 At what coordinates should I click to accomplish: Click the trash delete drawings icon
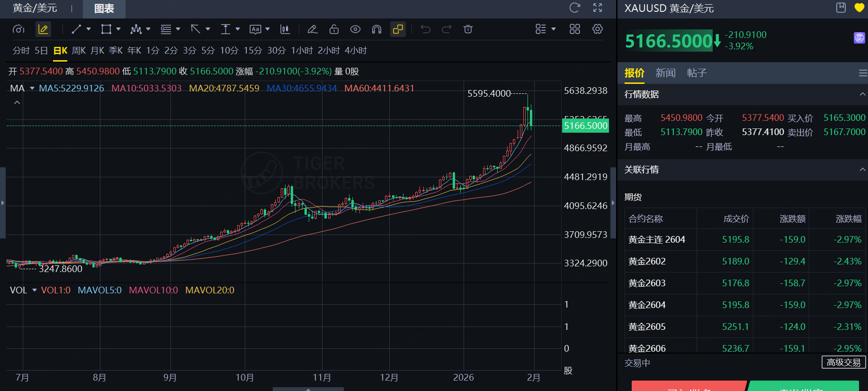coord(468,29)
